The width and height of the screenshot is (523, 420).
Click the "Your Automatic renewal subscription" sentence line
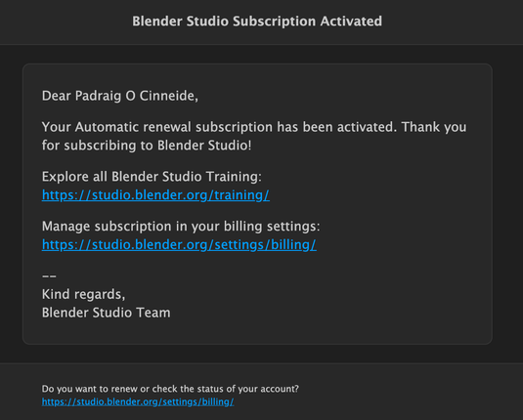[254, 127]
